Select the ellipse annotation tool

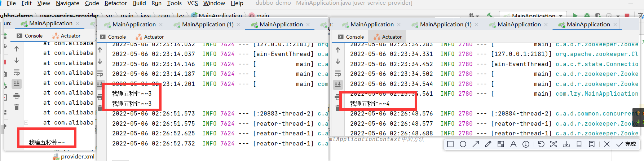click(463, 144)
